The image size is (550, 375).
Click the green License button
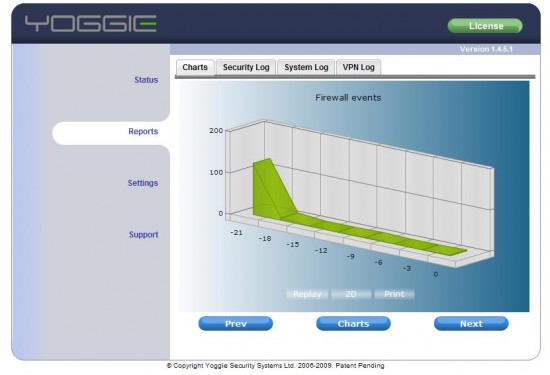tap(485, 26)
